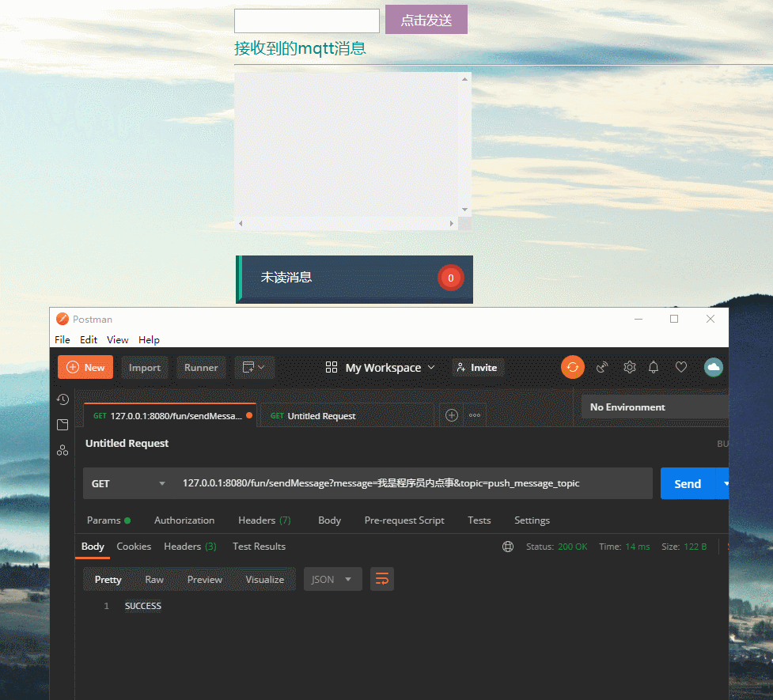773x700 pixels.
Task: Open the My Workspace dropdown
Action: point(381,368)
